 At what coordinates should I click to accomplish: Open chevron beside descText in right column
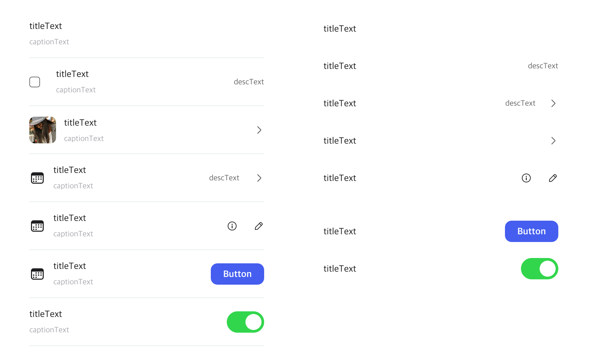pos(553,103)
